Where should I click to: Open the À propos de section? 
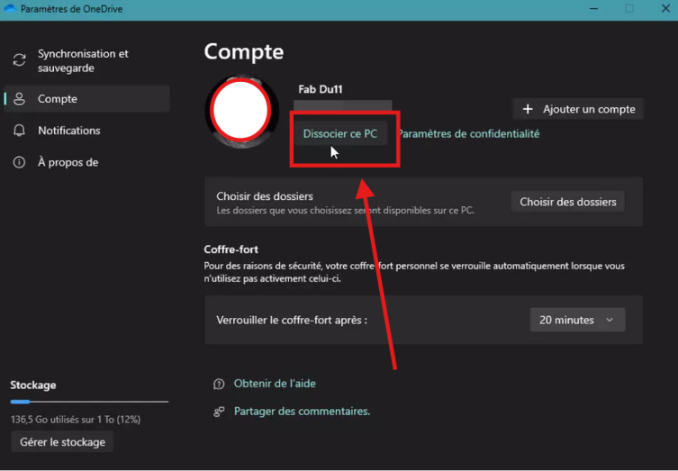pyautogui.click(x=86, y=162)
